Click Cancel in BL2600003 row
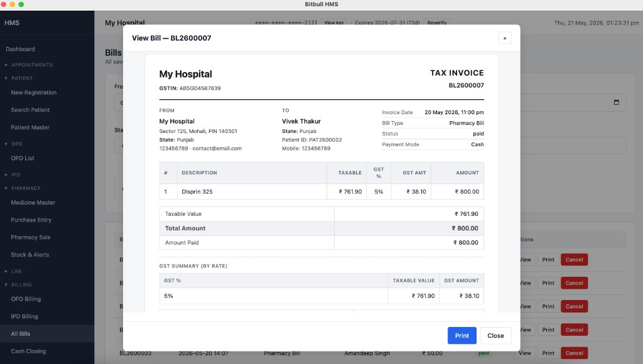Screen dimensions: 643x364 574,353
